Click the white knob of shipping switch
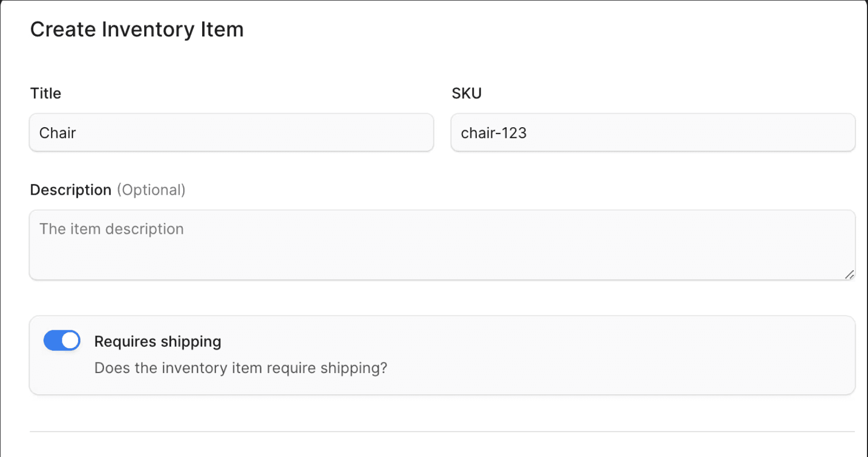The image size is (868, 457). pyautogui.click(x=70, y=341)
